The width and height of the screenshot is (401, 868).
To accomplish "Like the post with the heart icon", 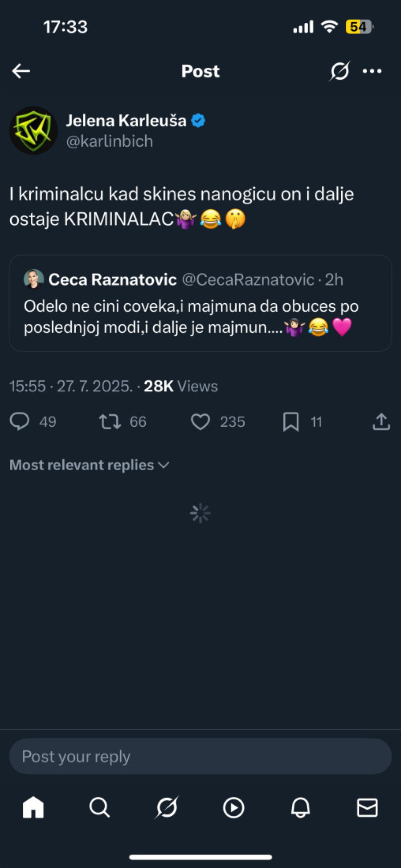I will (201, 421).
